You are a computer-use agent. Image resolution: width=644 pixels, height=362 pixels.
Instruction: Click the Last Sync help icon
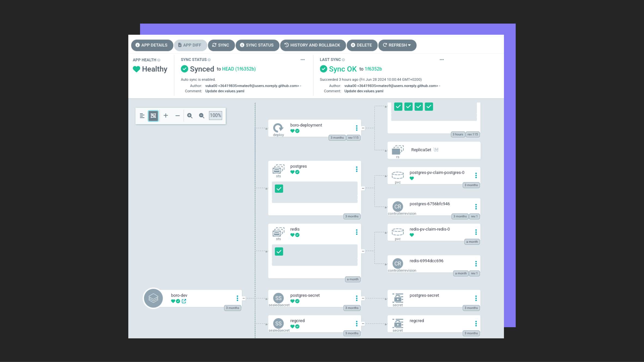pos(343,60)
